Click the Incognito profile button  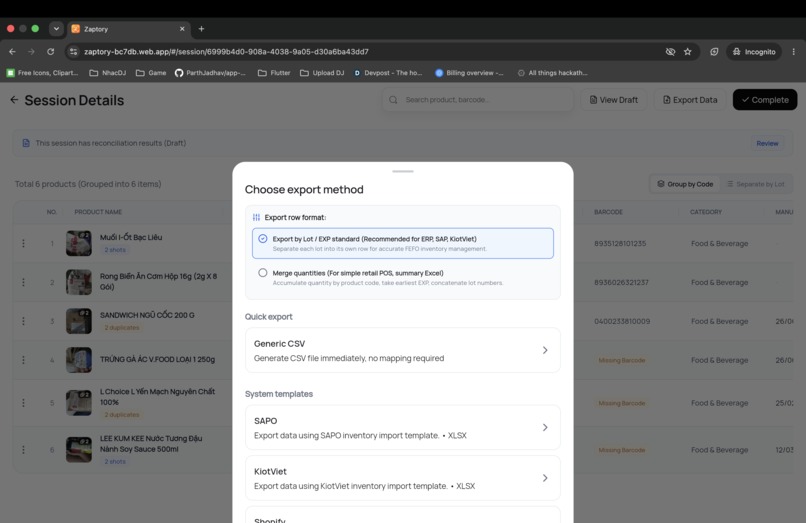(x=754, y=51)
